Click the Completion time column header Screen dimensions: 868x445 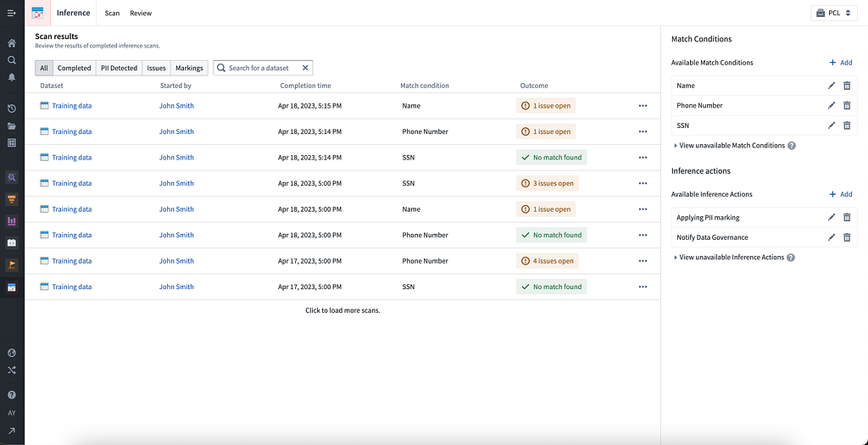coord(305,86)
